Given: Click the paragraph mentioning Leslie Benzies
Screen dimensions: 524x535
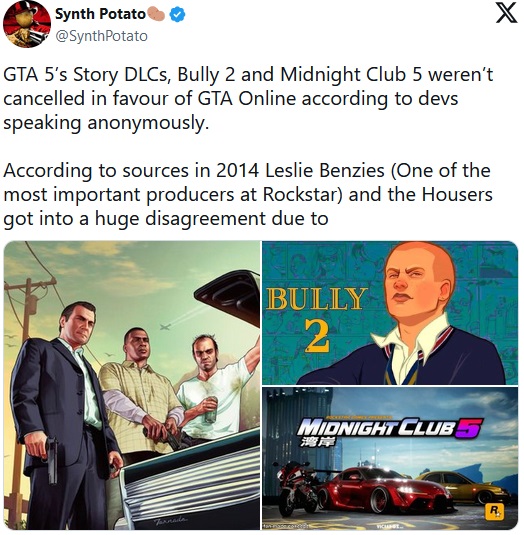Looking at the screenshot, I should point(248,194).
